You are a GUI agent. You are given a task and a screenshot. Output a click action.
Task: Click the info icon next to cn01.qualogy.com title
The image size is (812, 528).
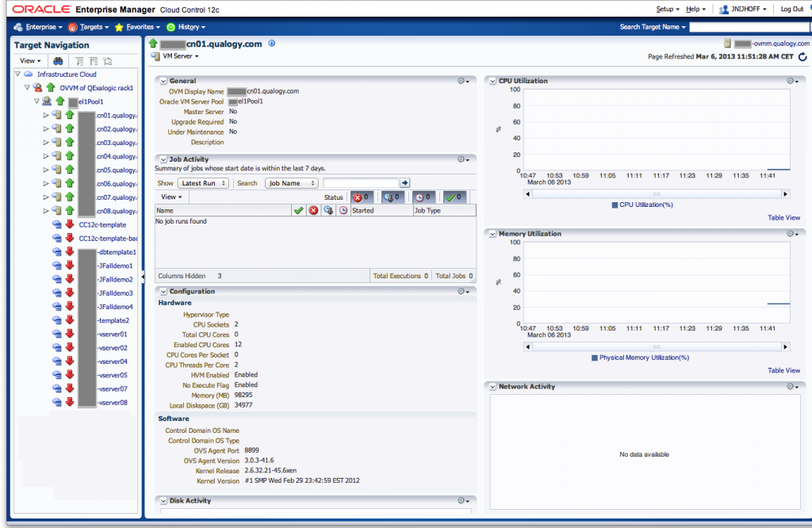pos(272,44)
